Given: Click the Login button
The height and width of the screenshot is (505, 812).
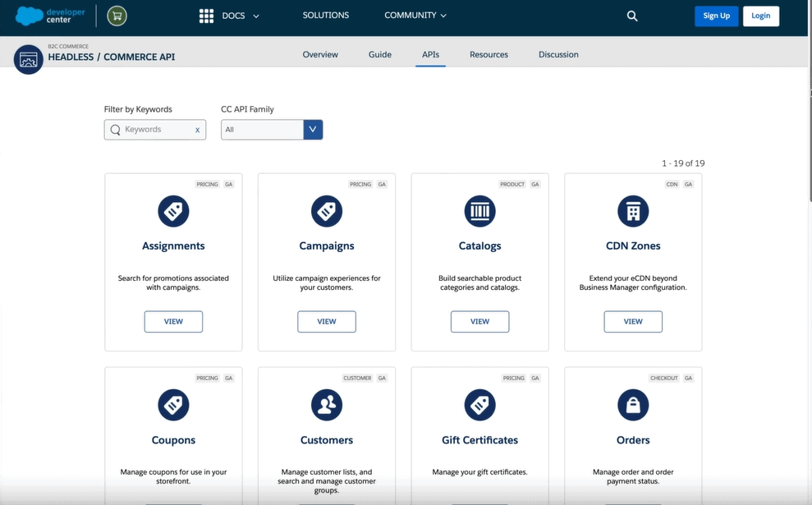Looking at the screenshot, I should pyautogui.click(x=761, y=16).
